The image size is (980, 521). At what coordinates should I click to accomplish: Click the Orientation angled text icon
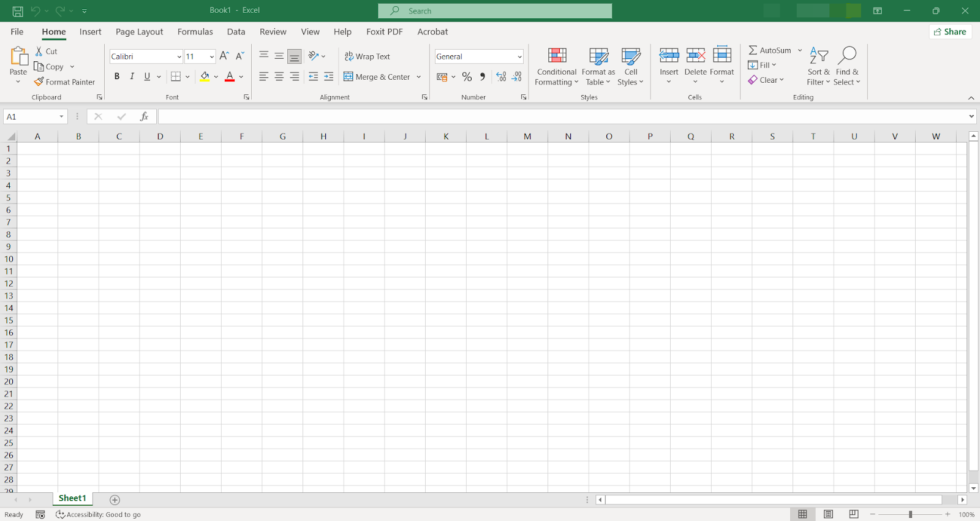(314, 56)
